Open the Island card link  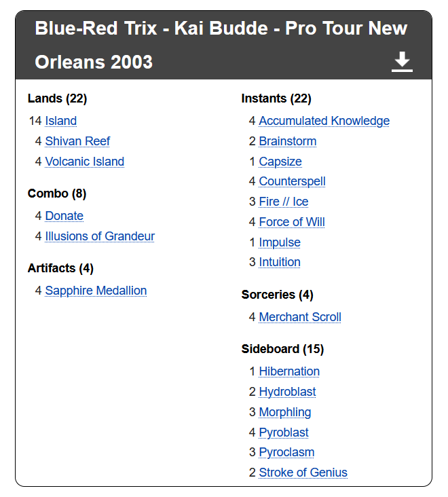[61, 121]
